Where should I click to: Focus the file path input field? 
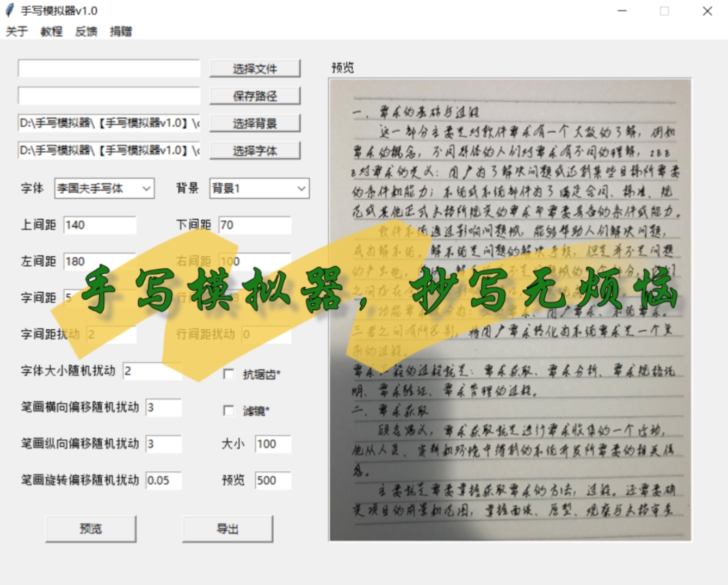109,68
